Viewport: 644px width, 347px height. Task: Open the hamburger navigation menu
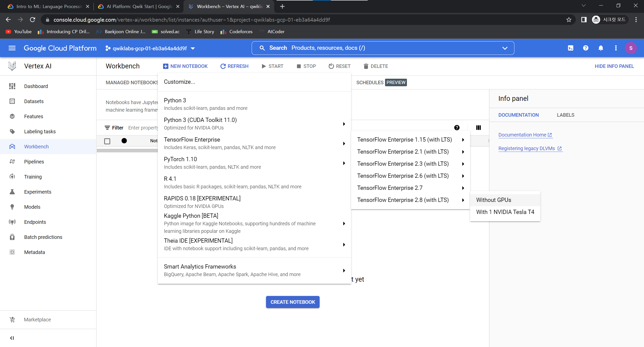[12, 48]
